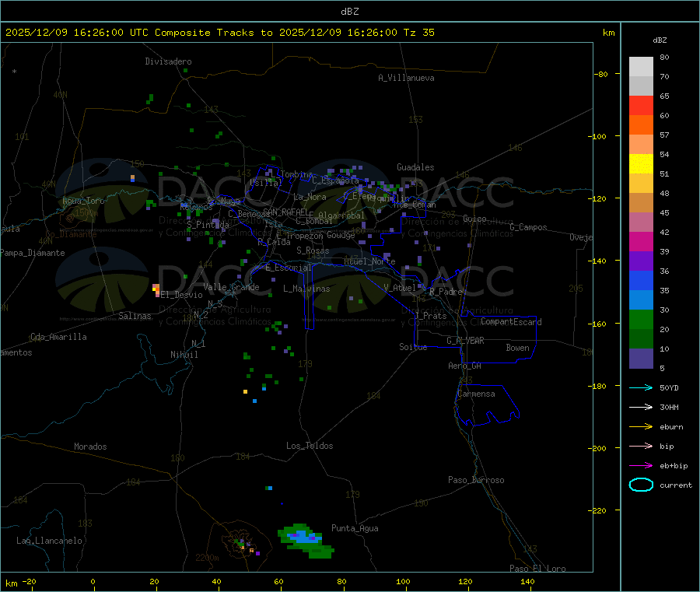
Task: Click the 'Nihuil' map label
Action: [184, 355]
